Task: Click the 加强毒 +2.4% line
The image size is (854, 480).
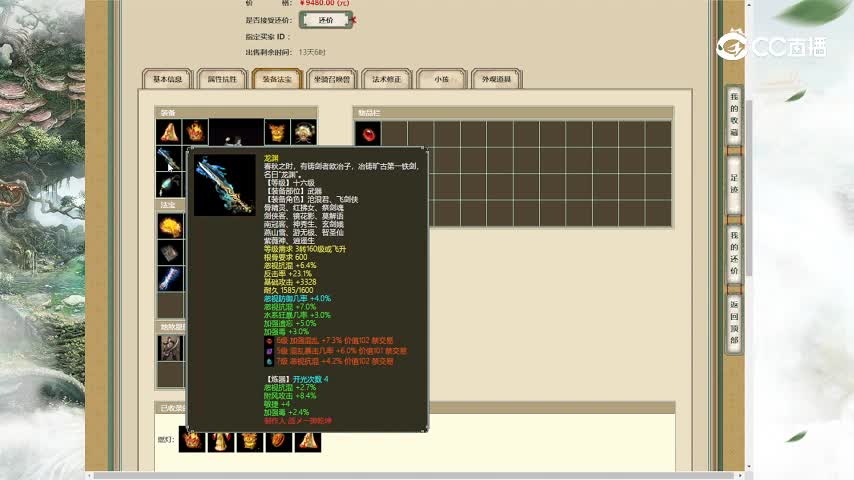Action: [286, 412]
